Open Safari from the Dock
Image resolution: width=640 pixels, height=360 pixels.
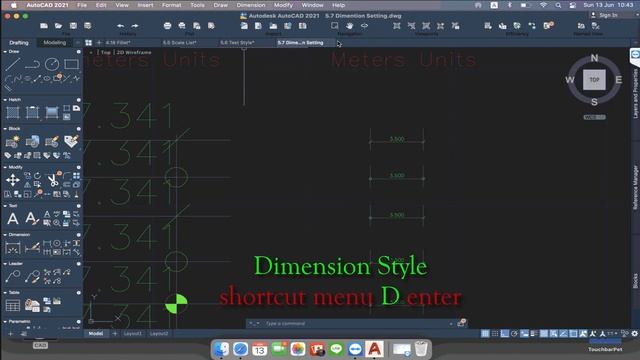pos(240,349)
